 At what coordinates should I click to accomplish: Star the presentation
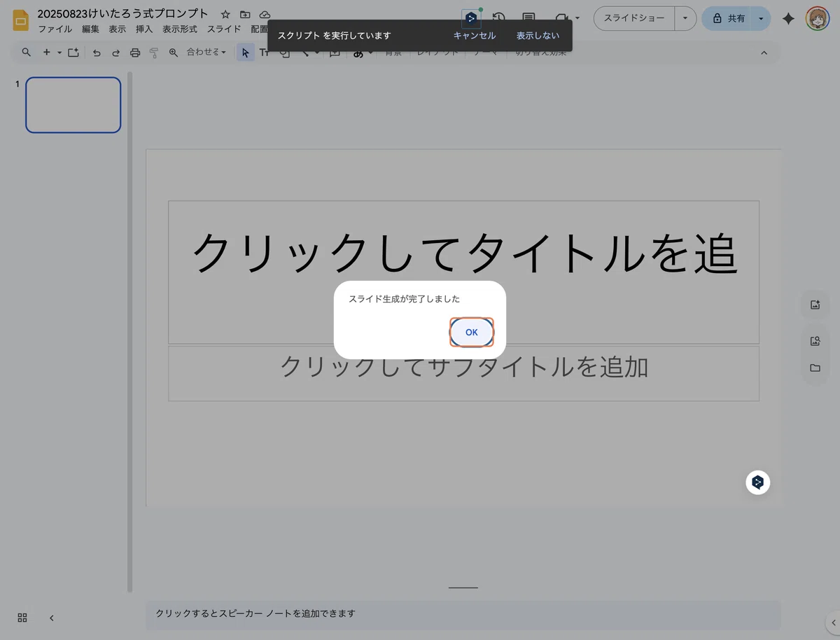(225, 14)
